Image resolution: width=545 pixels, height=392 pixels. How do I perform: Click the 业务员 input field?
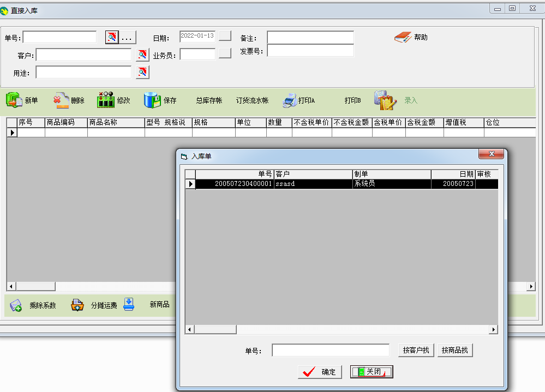click(197, 54)
